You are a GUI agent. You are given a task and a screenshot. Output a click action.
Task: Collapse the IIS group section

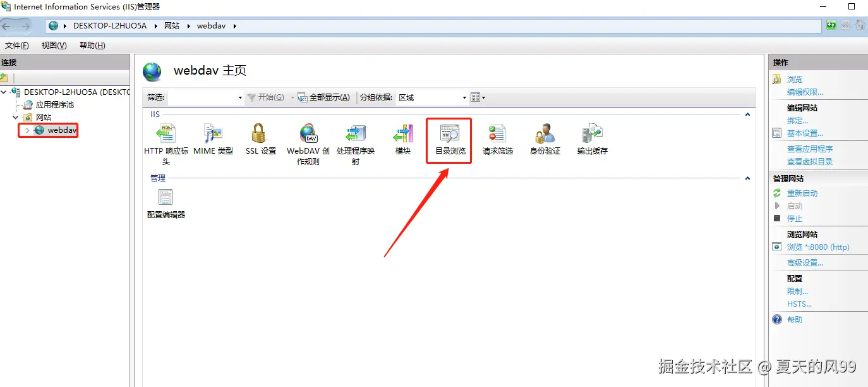click(748, 114)
